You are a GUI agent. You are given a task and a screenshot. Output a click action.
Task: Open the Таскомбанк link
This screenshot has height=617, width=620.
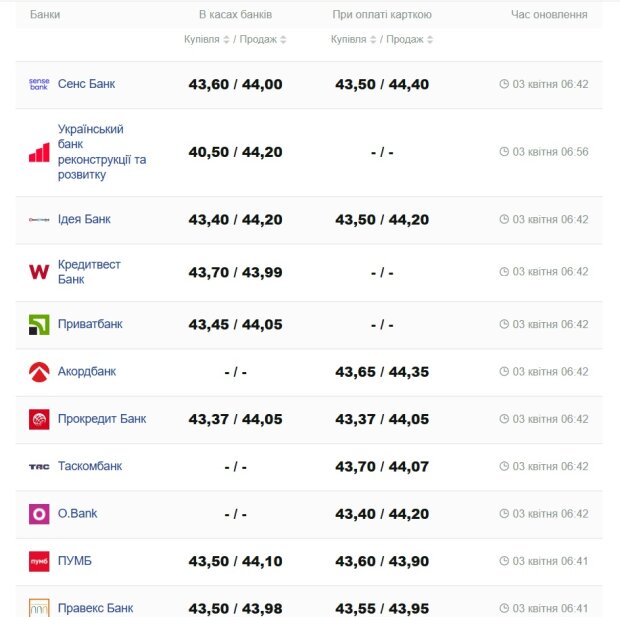pos(90,466)
